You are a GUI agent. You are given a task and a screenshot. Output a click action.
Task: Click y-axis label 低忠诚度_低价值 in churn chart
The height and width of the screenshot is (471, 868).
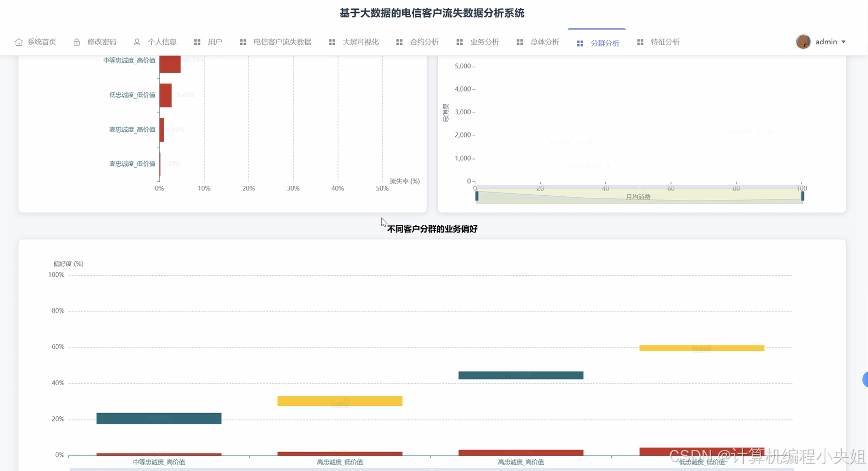132,95
